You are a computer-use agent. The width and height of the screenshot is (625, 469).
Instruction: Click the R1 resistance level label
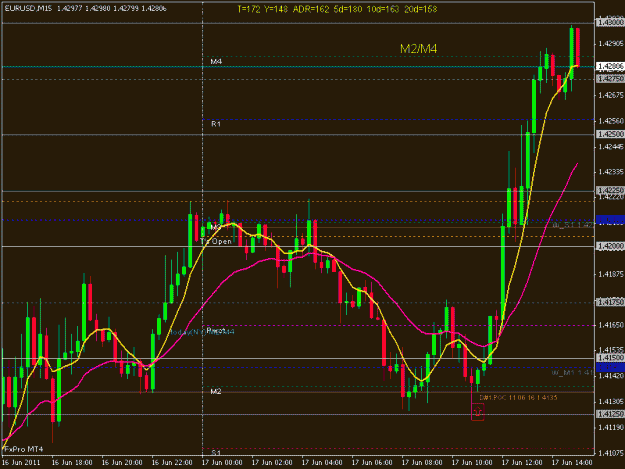216,124
